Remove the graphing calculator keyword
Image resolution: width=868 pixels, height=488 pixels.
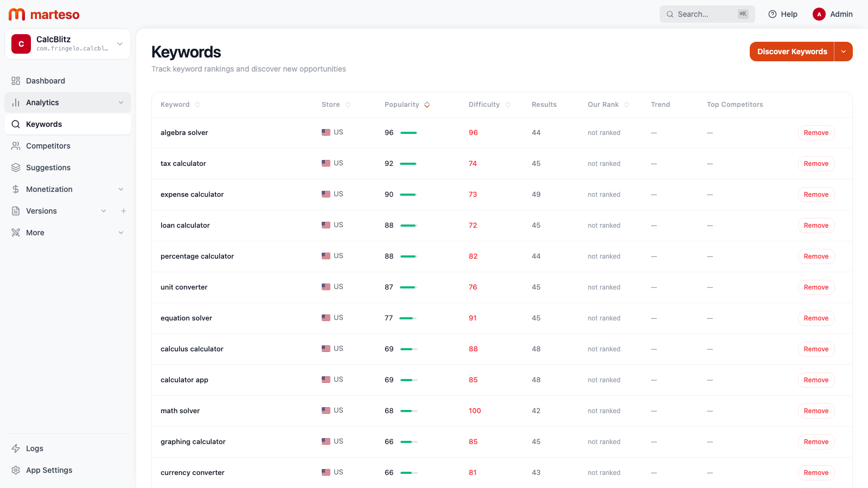pos(816,442)
